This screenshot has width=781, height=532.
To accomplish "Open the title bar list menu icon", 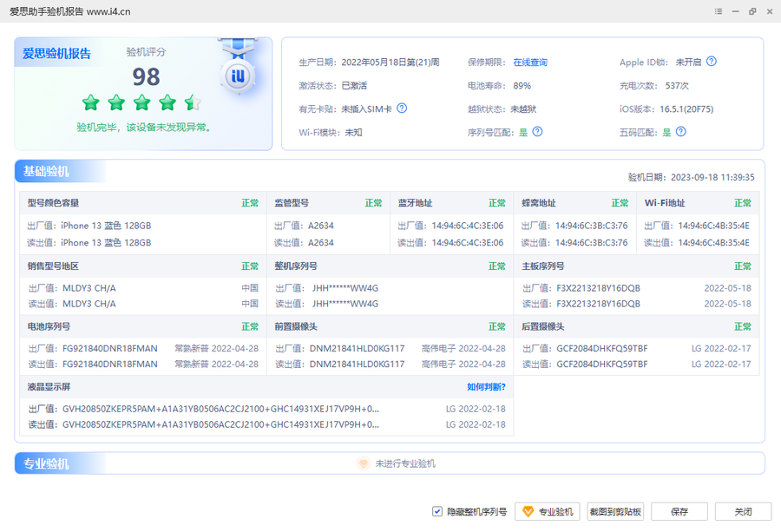I will click(x=719, y=11).
